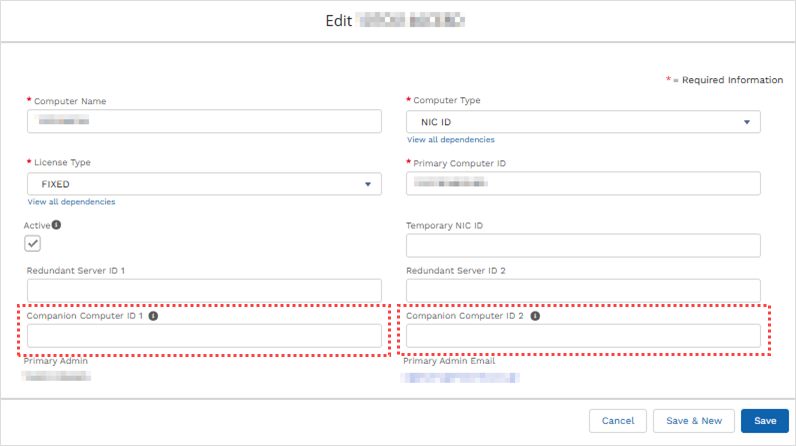The width and height of the screenshot is (796, 446).
Task: Click the info icon next to Active
Action: [56, 225]
